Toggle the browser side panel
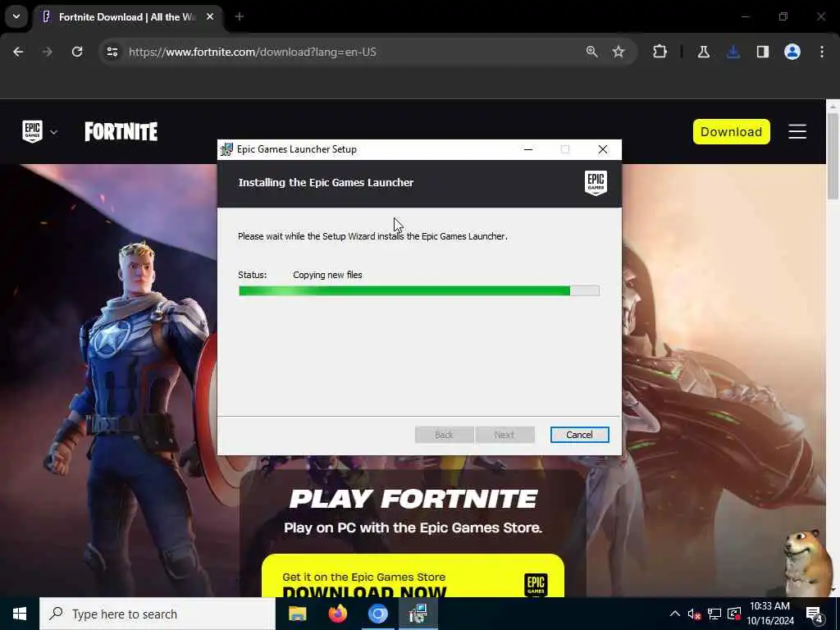 tap(763, 52)
